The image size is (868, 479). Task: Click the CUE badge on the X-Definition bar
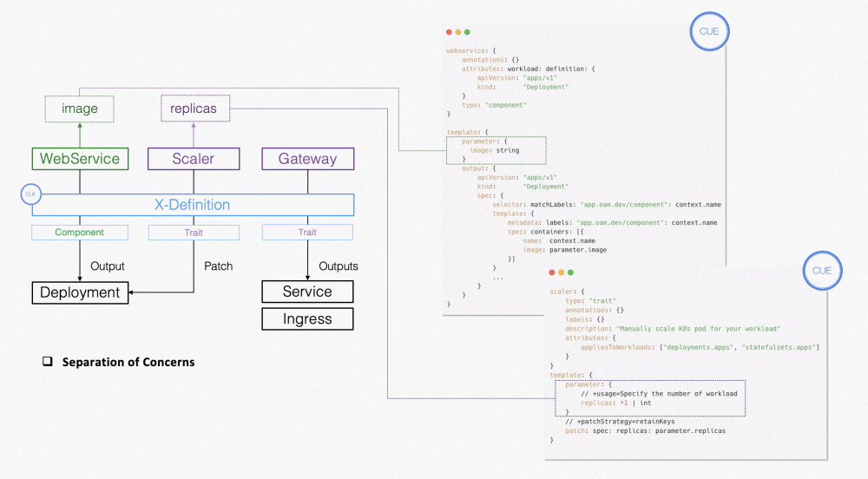(x=32, y=194)
